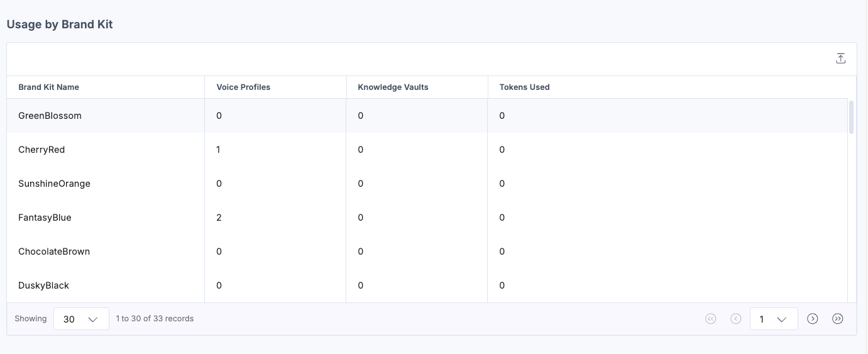Screen dimensions: 868x354
Task: Sort by Voice Profiles column header
Action: 243,87
